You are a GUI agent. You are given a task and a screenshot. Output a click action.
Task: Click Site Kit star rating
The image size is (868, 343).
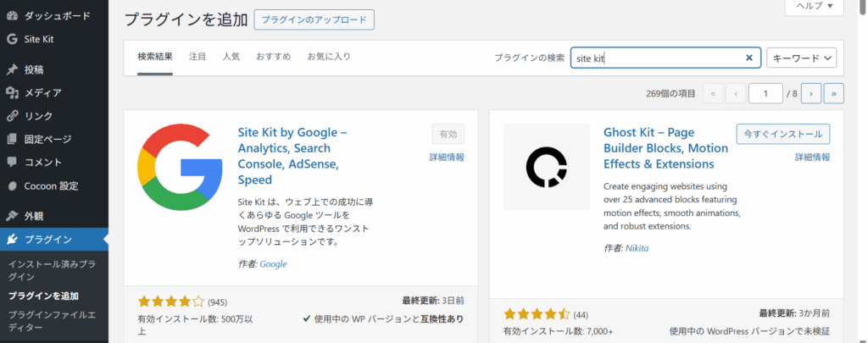171,302
